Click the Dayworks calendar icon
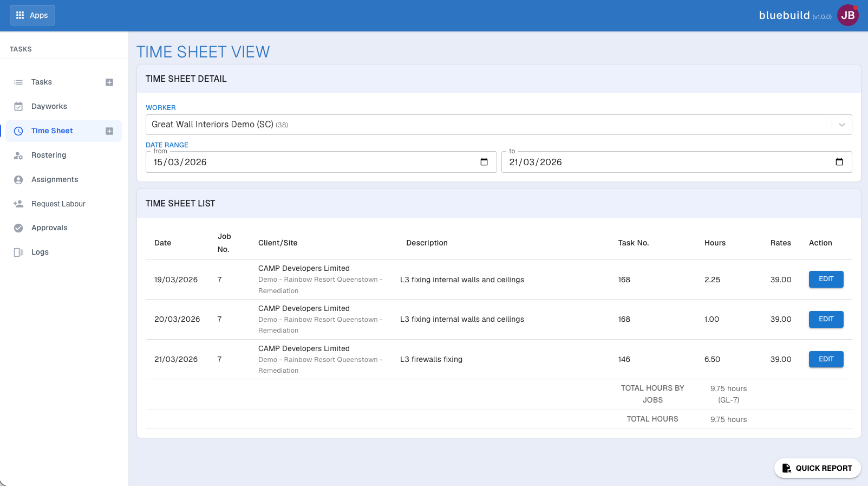The width and height of the screenshot is (868, 486). coord(18,107)
